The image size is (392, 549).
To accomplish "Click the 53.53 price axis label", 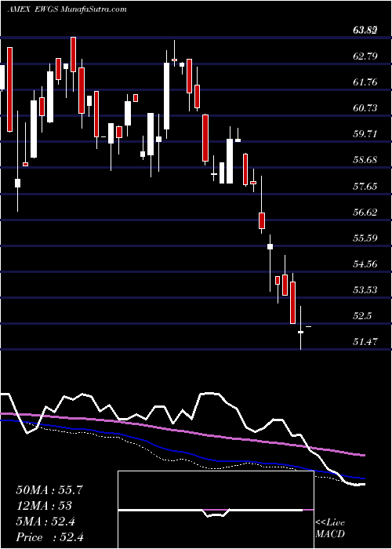I will pyautogui.click(x=365, y=289).
